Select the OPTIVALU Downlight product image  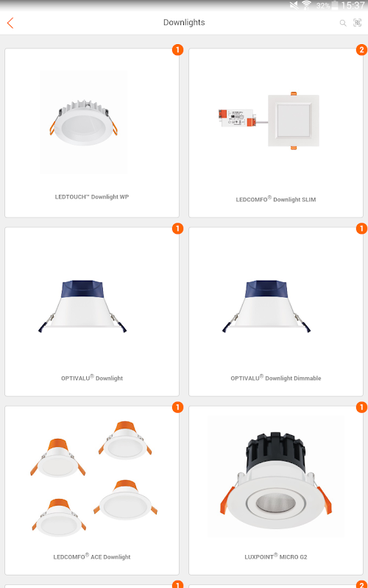click(82, 306)
